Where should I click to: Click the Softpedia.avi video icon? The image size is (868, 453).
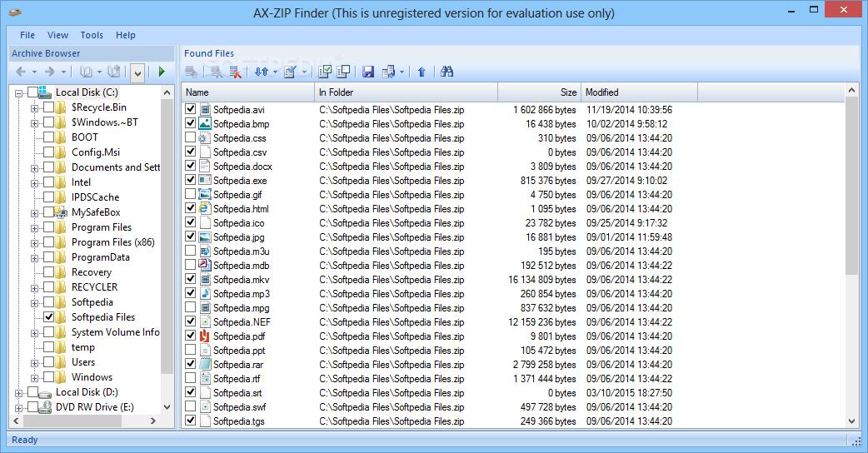pos(205,110)
